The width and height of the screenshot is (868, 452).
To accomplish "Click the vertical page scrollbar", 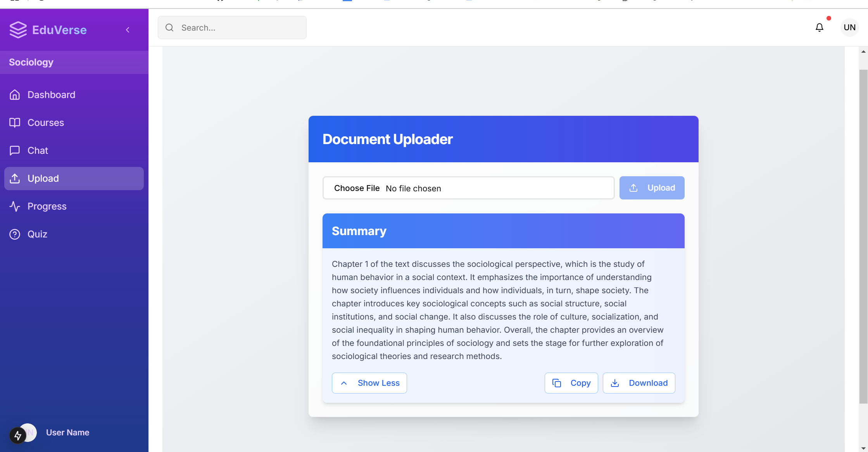I will pyautogui.click(x=863, y=236).
